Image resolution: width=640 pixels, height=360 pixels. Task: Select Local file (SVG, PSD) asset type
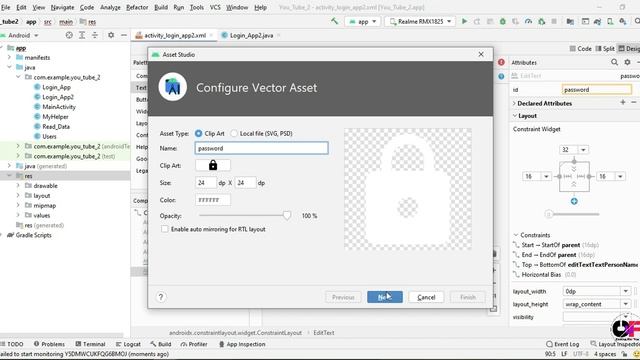[x=234, y=133]
